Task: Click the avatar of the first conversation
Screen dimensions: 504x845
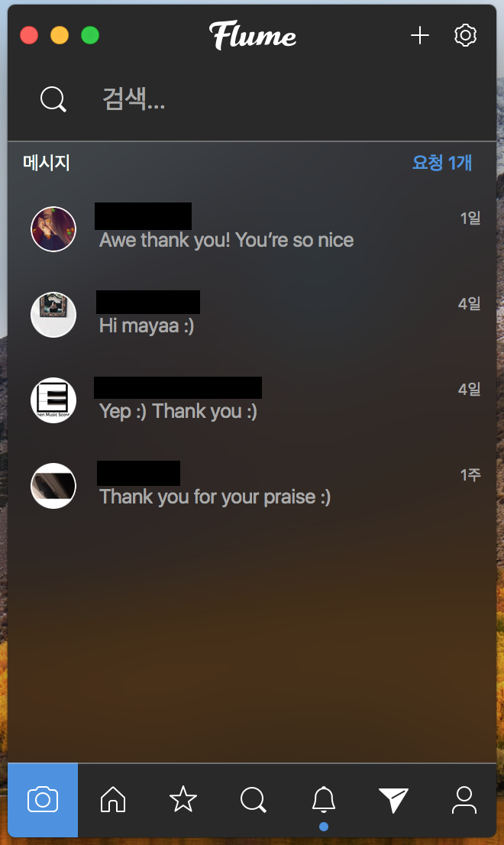Action: pos(53,229)
